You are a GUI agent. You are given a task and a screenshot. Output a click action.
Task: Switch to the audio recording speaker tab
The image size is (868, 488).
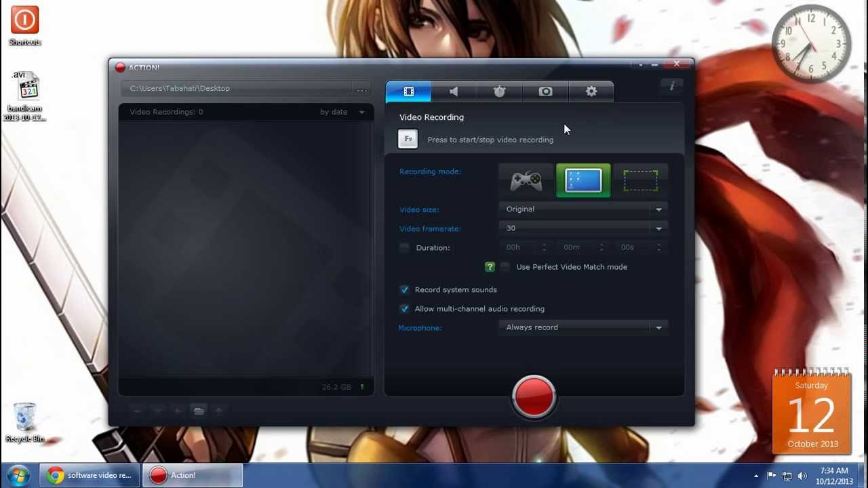[454, 91]
